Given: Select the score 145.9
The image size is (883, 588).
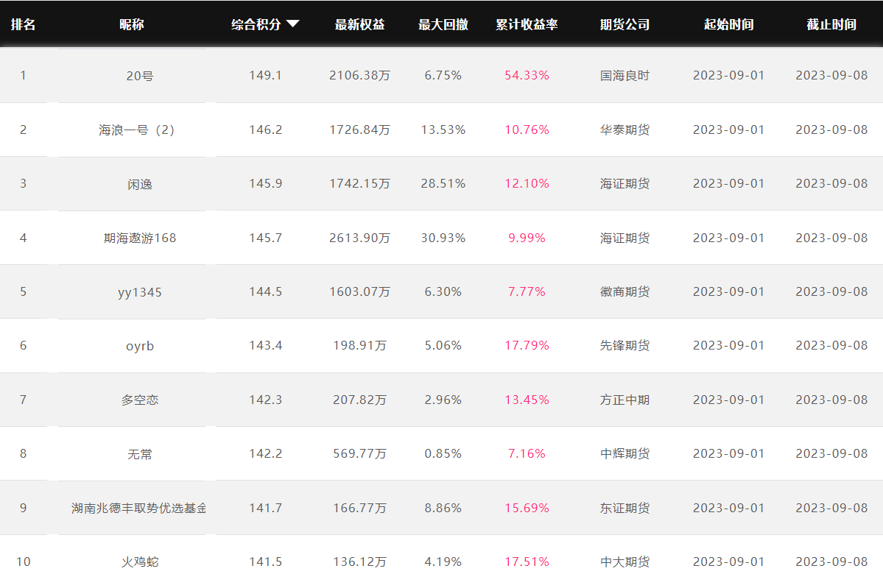Looking at the screenshot, I should [x=265, y=183].
